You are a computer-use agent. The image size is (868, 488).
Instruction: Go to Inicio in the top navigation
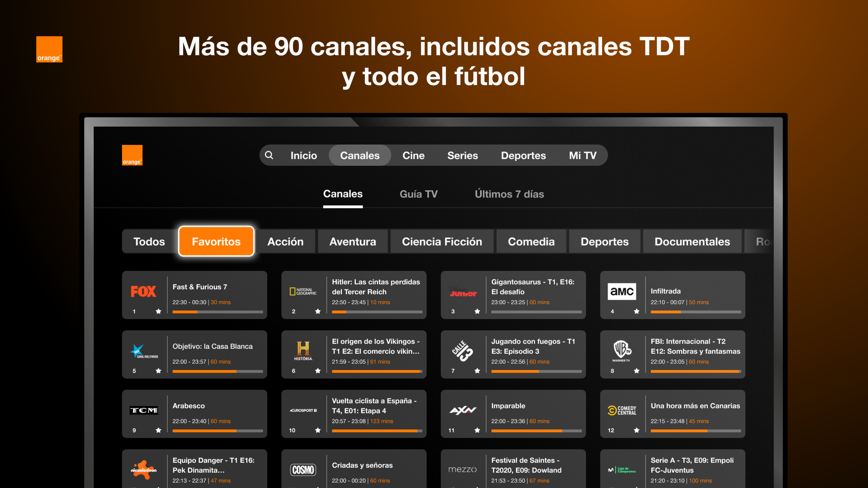304,155
